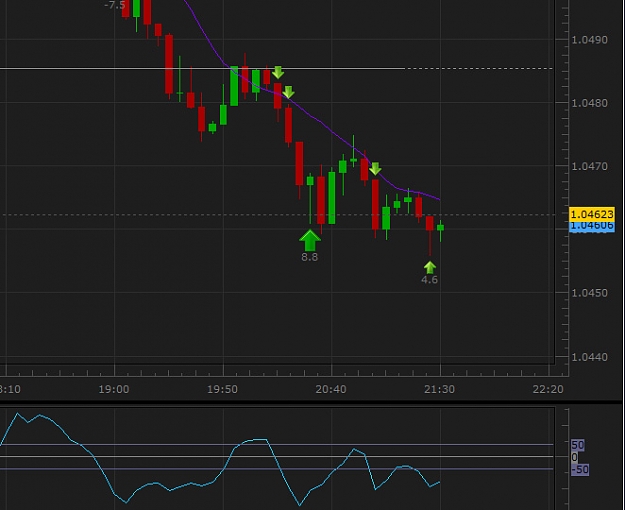Click the 19:00 time axis label
The width and height of the screenshot is (625, 510).
114,389
